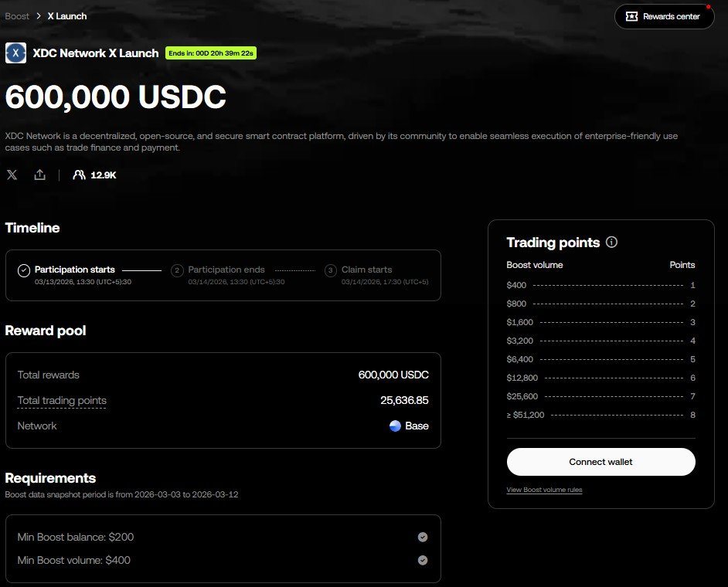
Task: Click the $6,400 boost volume row
Action: [x=600, y=359]
